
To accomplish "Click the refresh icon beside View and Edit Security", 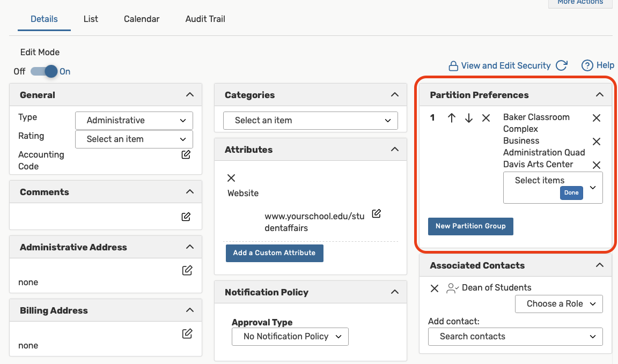I will [x=562, y=65].
